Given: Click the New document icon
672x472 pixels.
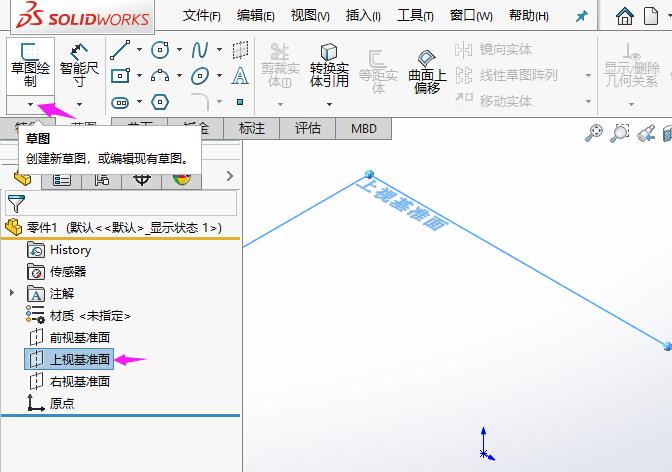Looking at the screenshot, I should 651,17.
